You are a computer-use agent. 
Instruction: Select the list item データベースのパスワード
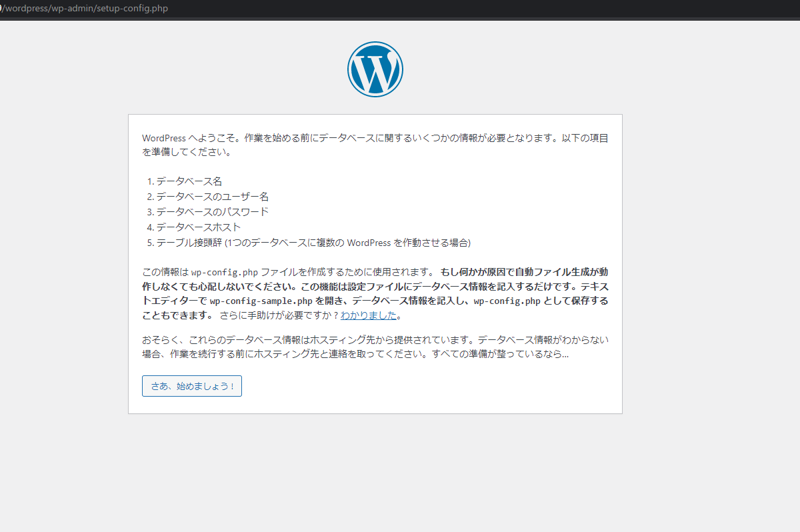pos(213,212)
